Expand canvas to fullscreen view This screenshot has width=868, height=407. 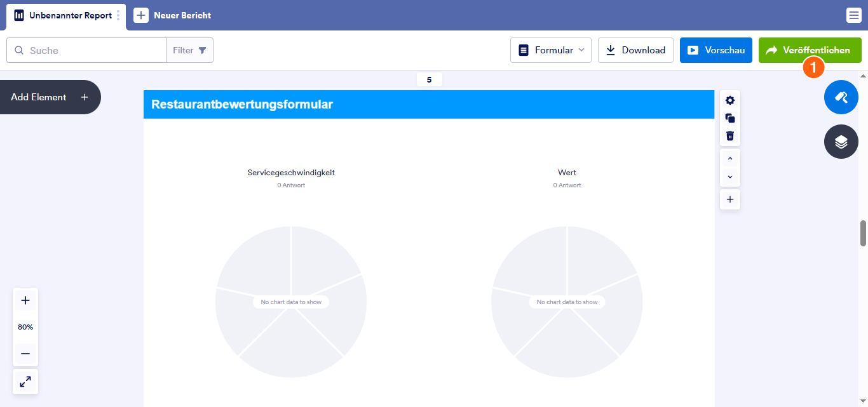coord(25,381)
